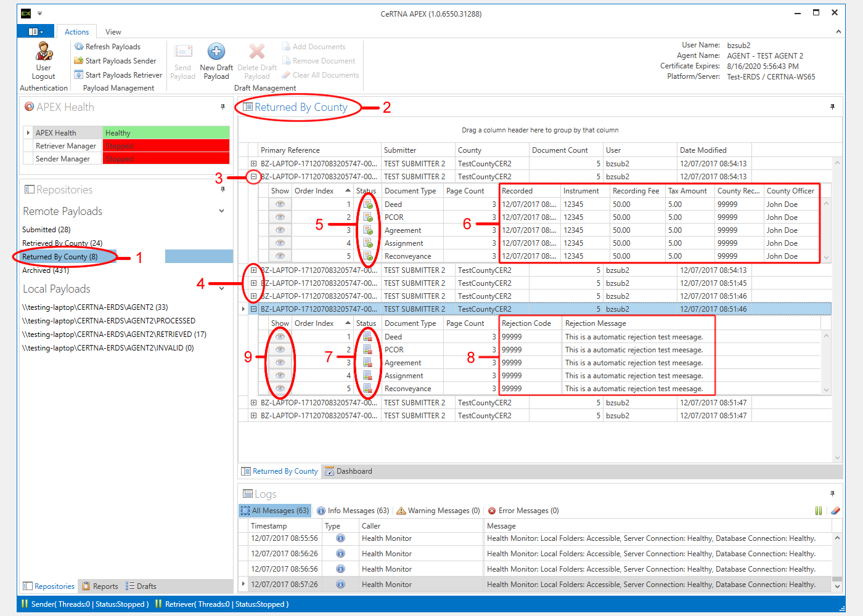Toggle the Show eye for the recorded PCOR row

(x=280, y=217)
